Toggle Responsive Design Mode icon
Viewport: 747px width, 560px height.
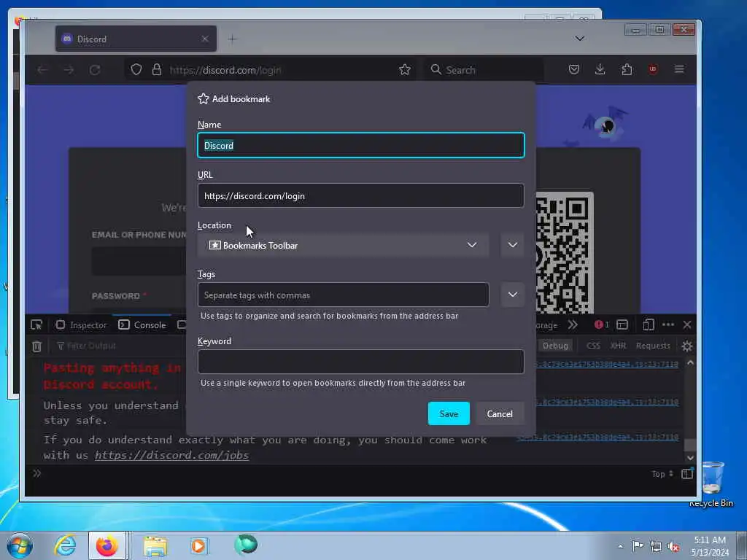648,324
